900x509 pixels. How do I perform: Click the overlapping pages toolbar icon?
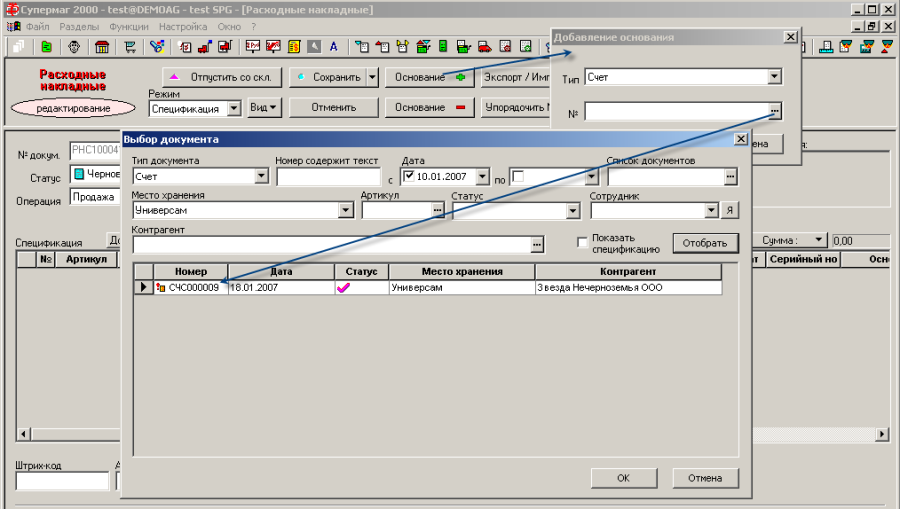coord(18,46)
